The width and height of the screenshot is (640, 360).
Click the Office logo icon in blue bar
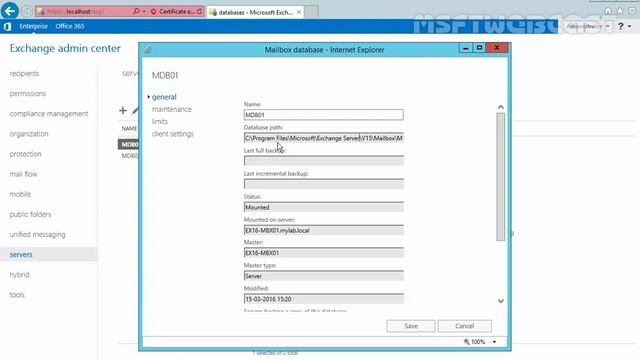coord(7,27)
